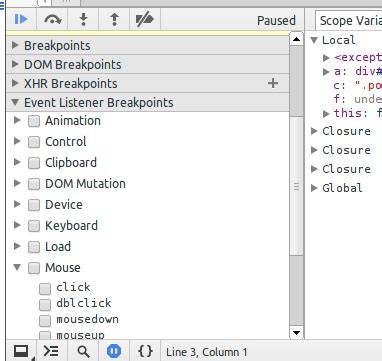Collapse the Local scope arrow
The image size is (382, 361).
point(314,40)
